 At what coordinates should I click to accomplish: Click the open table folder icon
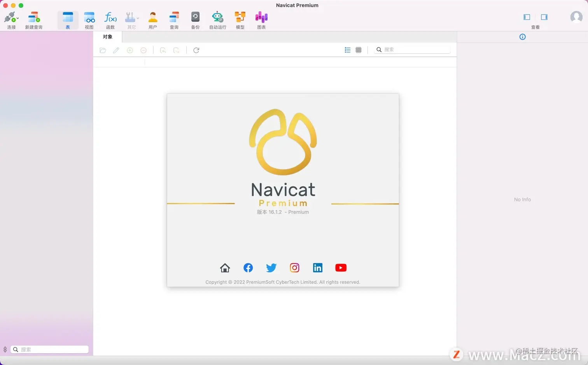(x=103, y=50)
